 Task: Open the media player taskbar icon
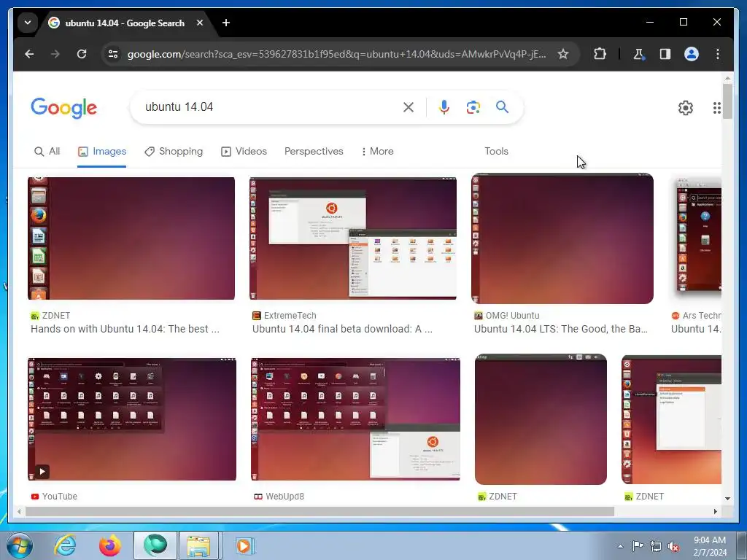click(244, 545)
